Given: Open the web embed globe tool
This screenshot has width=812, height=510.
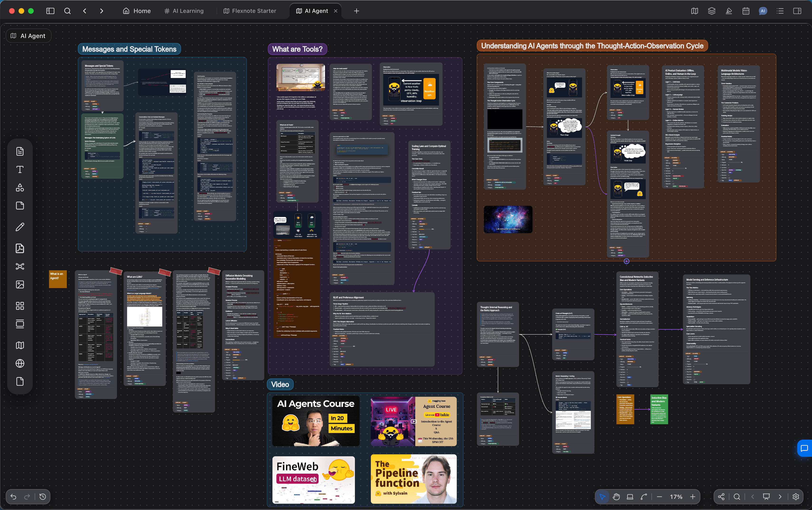Looking at the screenshot, I should click(20, 363).
